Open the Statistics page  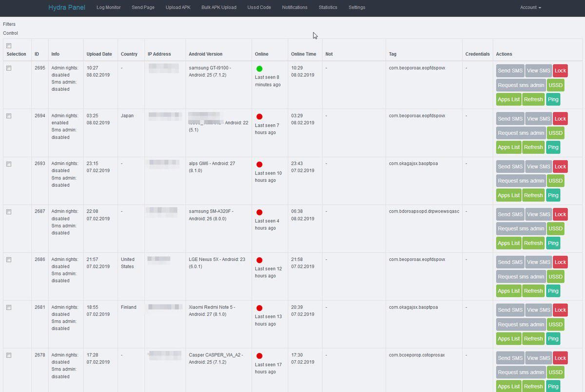coord(328,7)
